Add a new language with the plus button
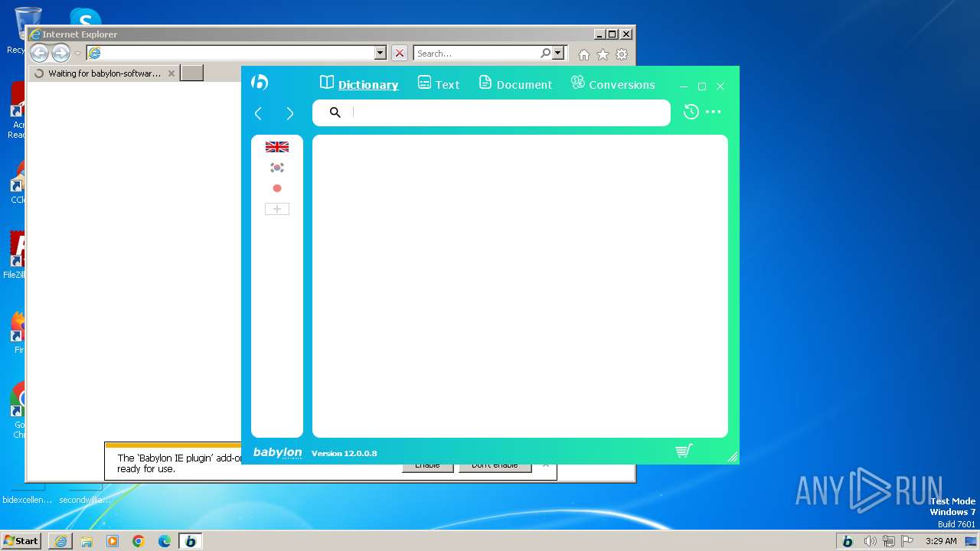Screen dimensions: 980x551 click(276, 209)
